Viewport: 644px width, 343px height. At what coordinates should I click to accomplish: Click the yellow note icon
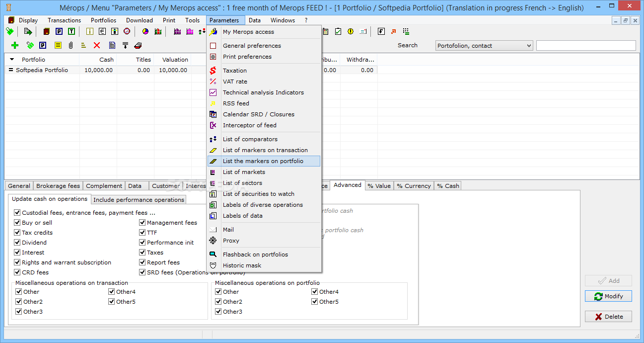pyautogui.click(x=58, y=45)
